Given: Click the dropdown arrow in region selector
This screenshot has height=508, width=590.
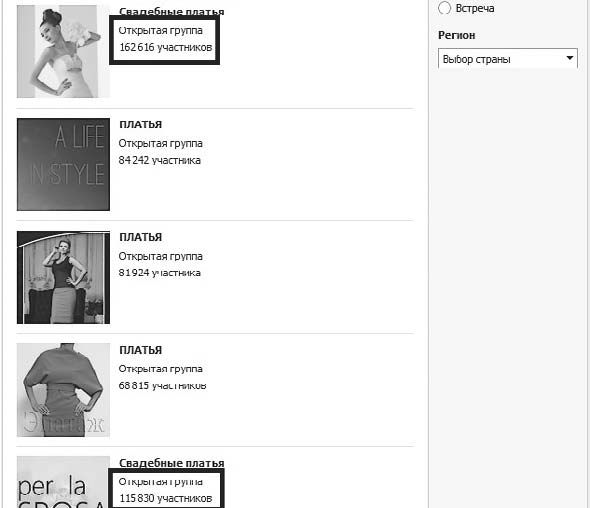Looking at the screenshot, I should (570, 58).
